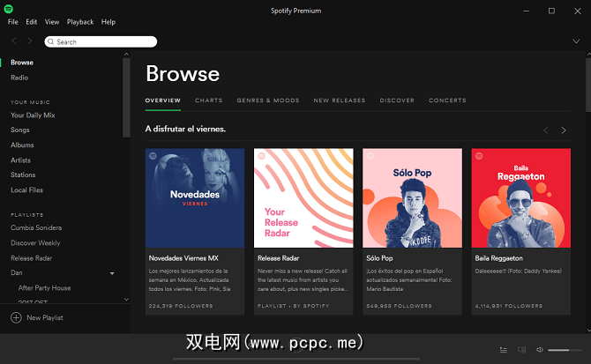Click the '4,114,931 FOLLOWERS' text

[x=508, y=306]
